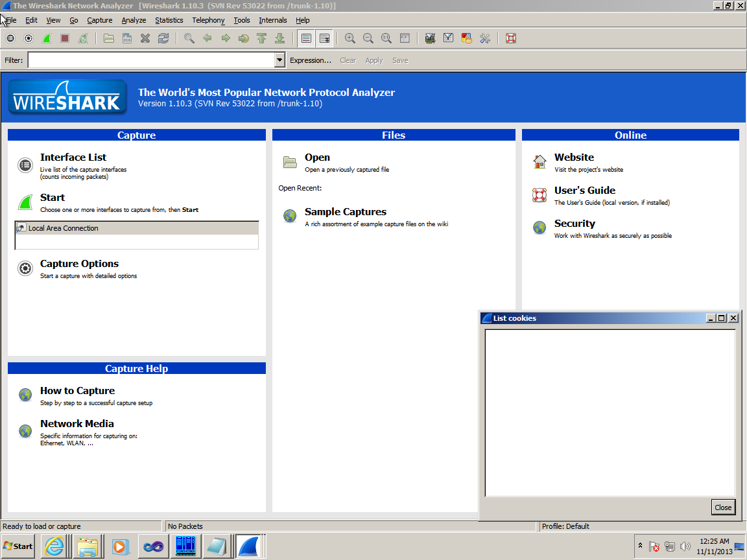747x560 pixels.
Task: Reset zoom to normal size with the 1:1 magnifier
Action: [x=386, y=39]
